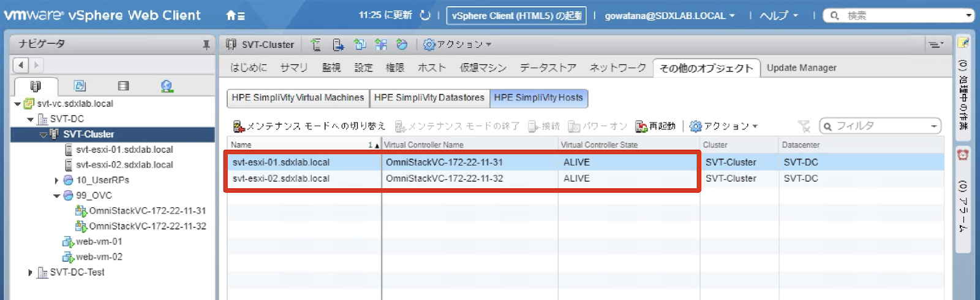Click メンテナンス モードへの切り替え button
The width and height of the screenshot is (980, 300).
[x=309, y=126]
